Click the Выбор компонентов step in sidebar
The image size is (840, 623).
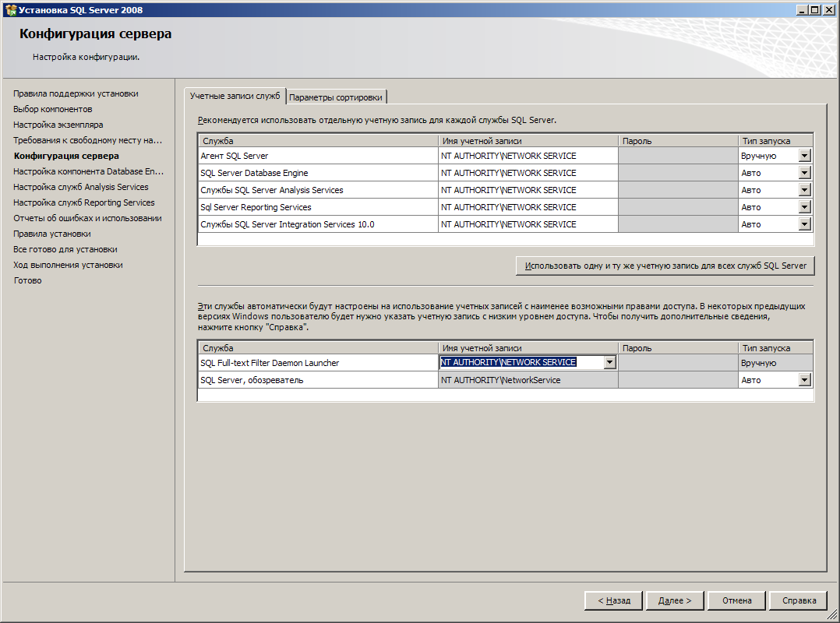click(52, 109)
